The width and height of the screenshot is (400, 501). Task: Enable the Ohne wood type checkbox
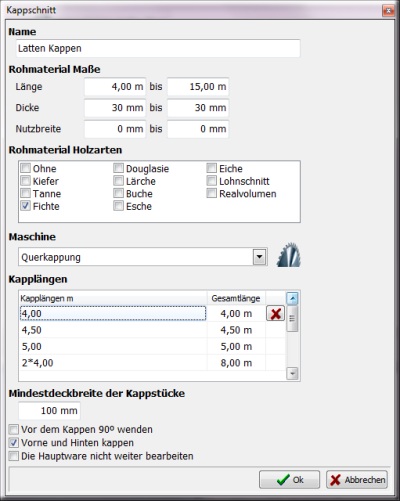point(26,168)
